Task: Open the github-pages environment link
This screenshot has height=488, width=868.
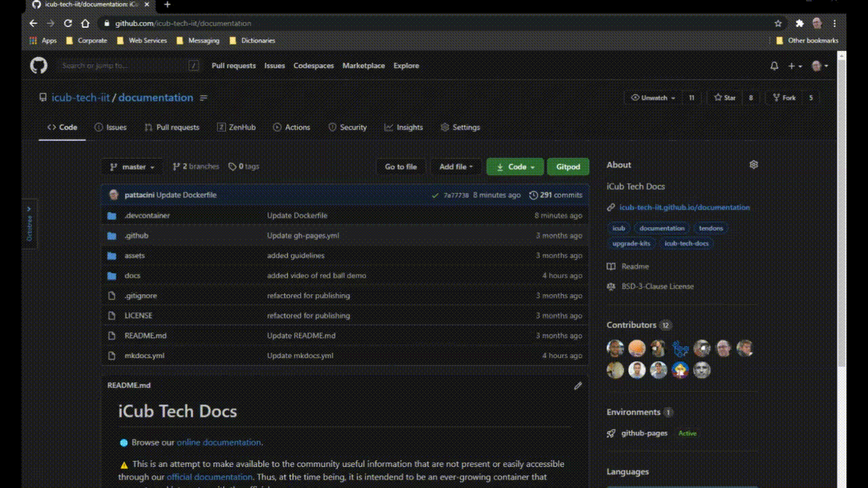Action: [644, 433]
